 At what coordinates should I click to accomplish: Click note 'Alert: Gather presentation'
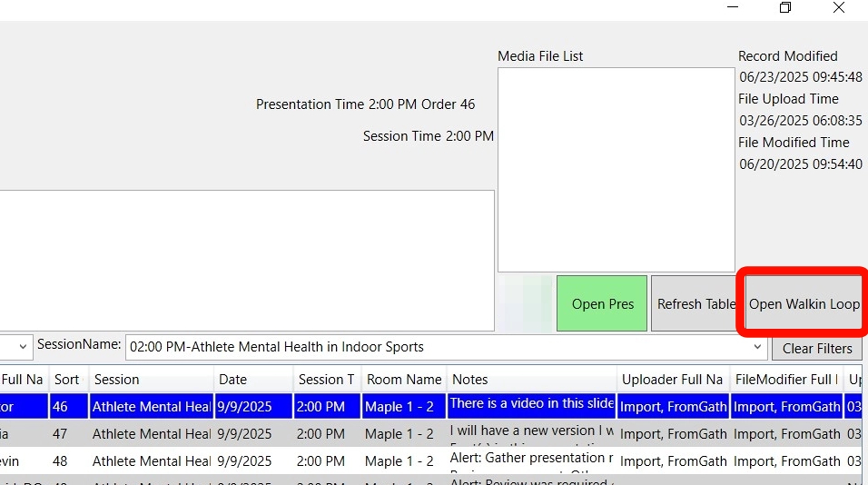pyautogui.click(x=531, y=458)
